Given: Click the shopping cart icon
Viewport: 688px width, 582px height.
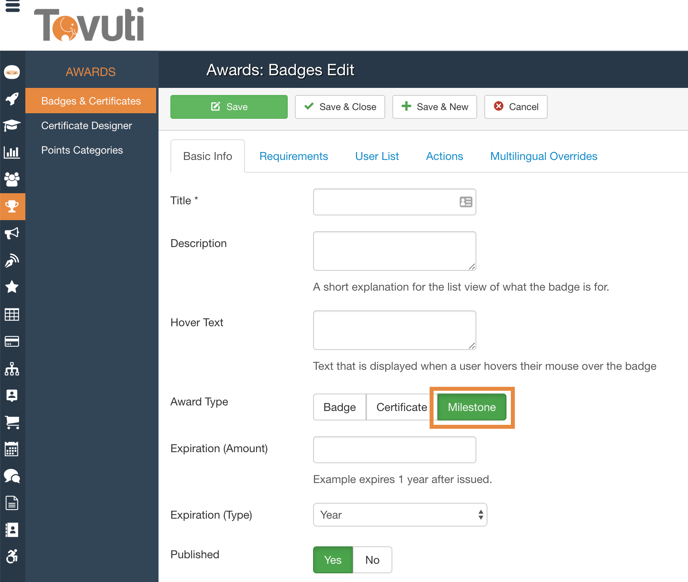Looking at the screenshot, I should (x=12, y=423).
